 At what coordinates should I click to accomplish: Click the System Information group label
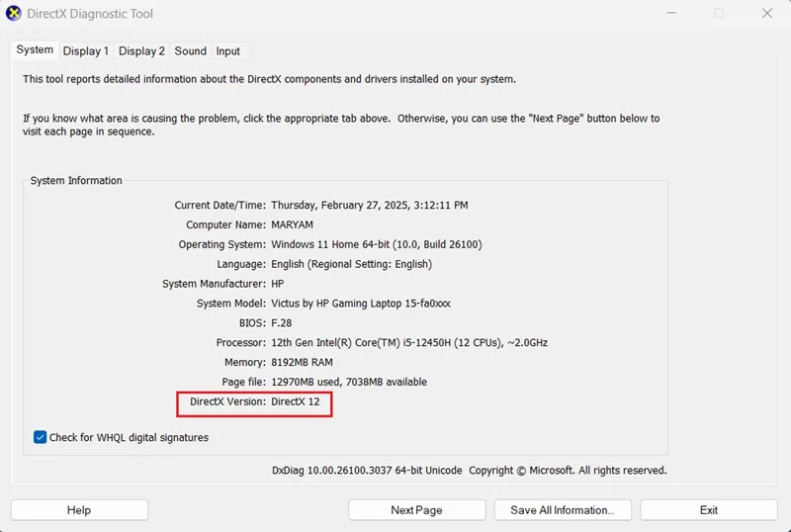(76, 181)
